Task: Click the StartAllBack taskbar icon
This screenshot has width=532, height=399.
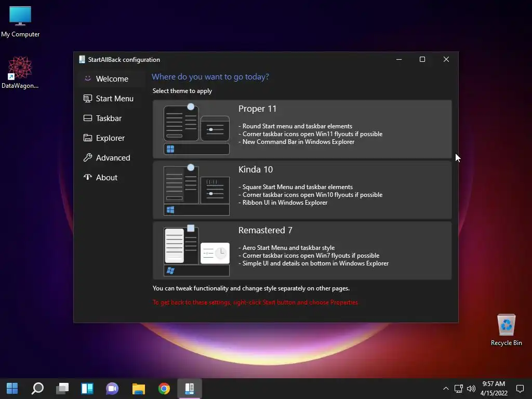Action: pyautogui.click(x=189, y=389)
